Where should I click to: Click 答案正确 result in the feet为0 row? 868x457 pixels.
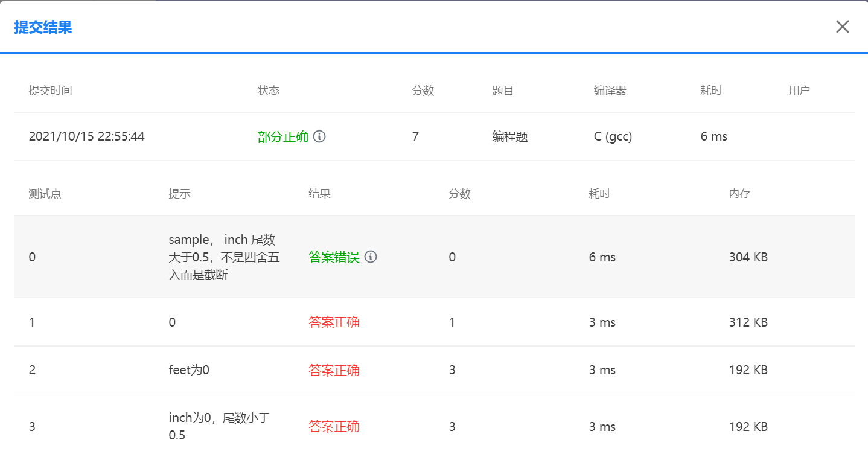[x=334, y=370]
